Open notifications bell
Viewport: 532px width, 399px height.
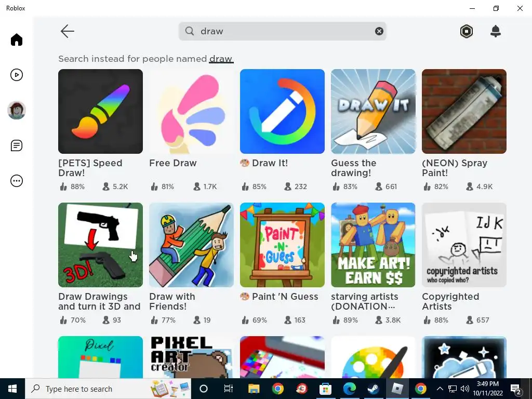(x=496, y=31)
